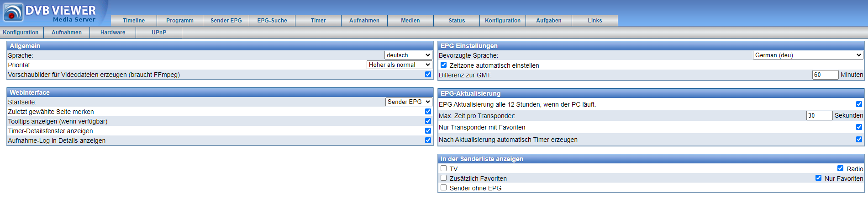Uncheck the Nur Favoriten checkbox
This screenshot has height=200, width=868.
tap(818, 178)
